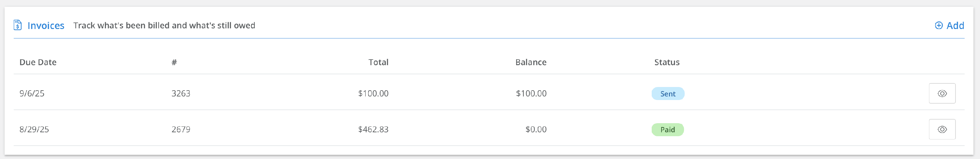
Task: Sort by Total column header
Action: 378,62
